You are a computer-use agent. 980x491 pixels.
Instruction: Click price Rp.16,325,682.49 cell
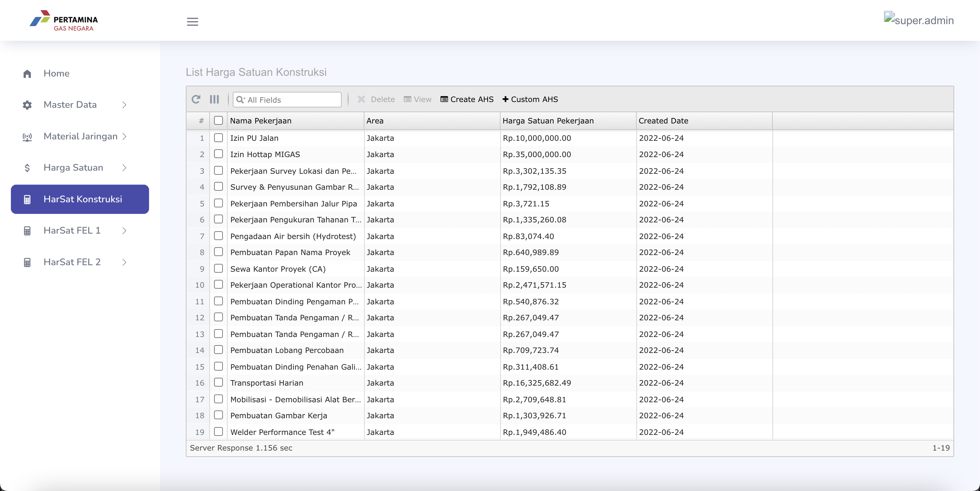click(x=568, y=383)
